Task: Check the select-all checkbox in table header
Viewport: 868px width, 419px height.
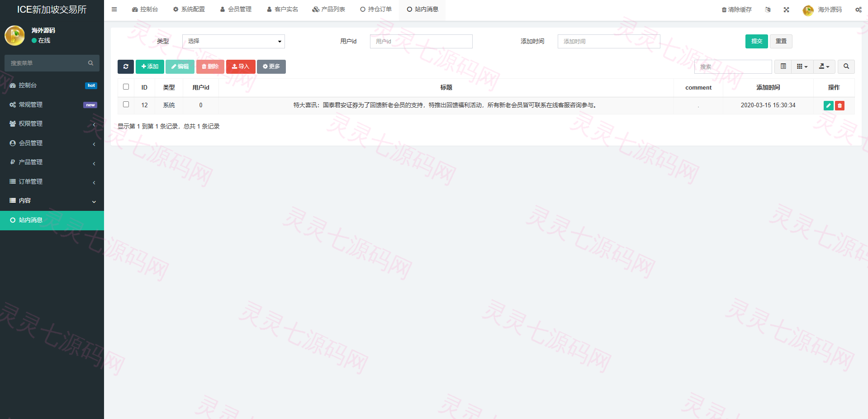Action: 126,87
